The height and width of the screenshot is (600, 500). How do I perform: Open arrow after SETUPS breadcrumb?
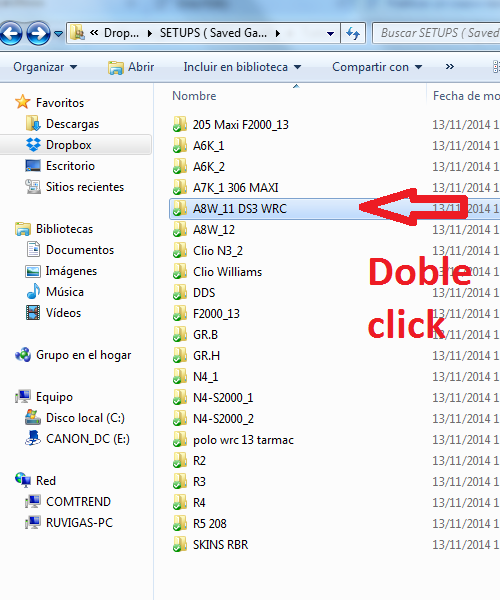(278, 34)
